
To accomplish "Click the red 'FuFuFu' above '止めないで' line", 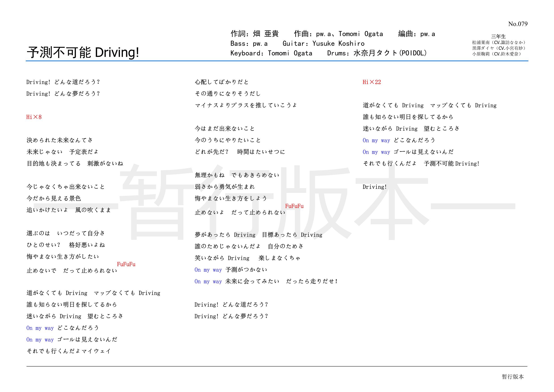I will [126, 264].
